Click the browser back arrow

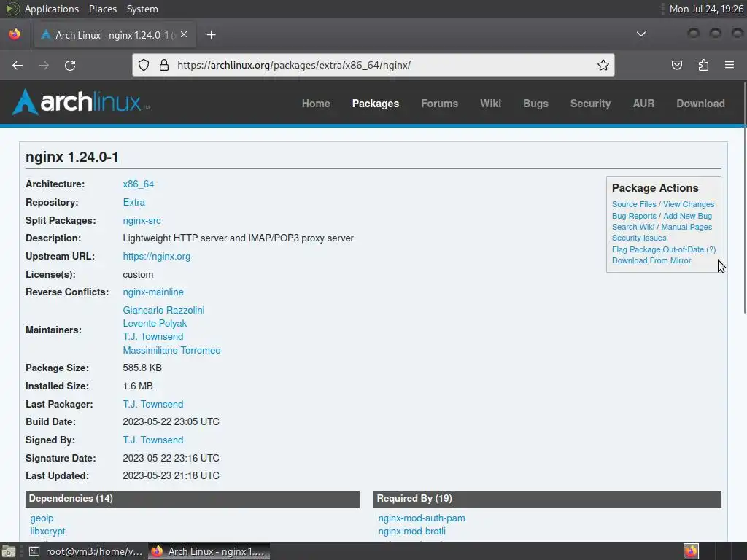[x=18, y=65]
